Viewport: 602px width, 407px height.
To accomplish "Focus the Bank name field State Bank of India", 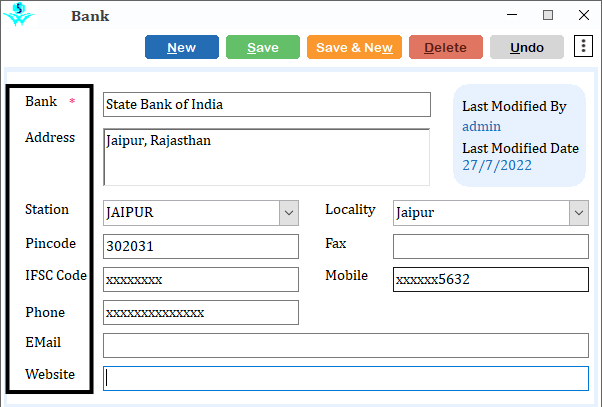I will click(x=267, y=104).
